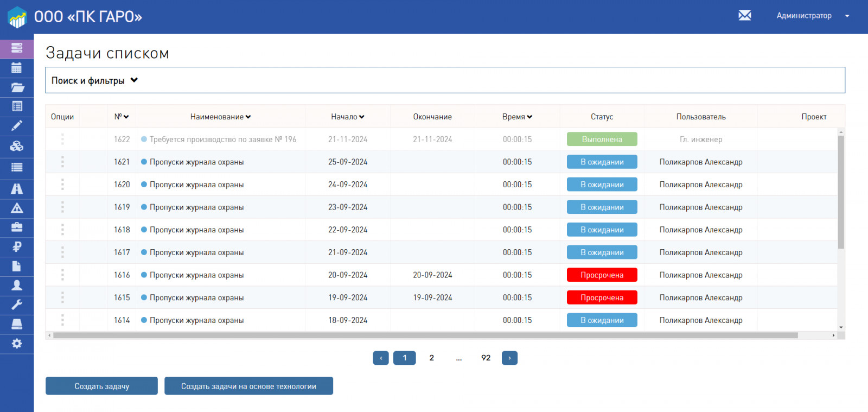Open options menu for task 1616
This screenshot has height=412, width=868.
62,275
